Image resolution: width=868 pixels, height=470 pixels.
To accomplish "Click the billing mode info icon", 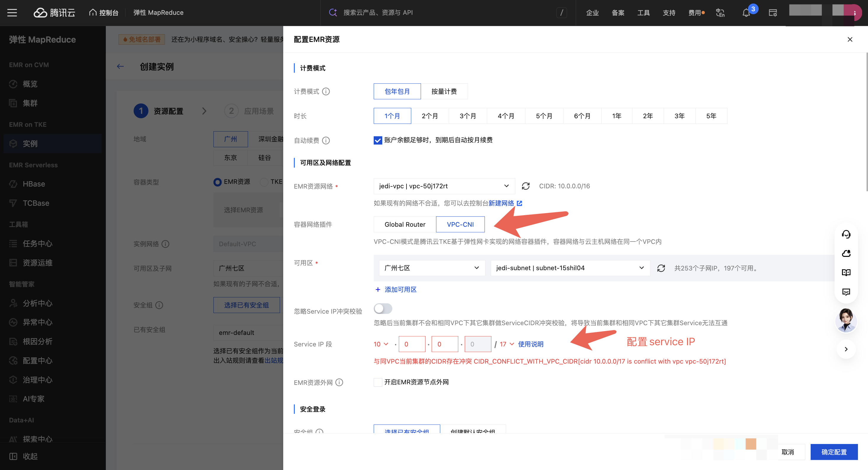I will click(x=326, y=91).
